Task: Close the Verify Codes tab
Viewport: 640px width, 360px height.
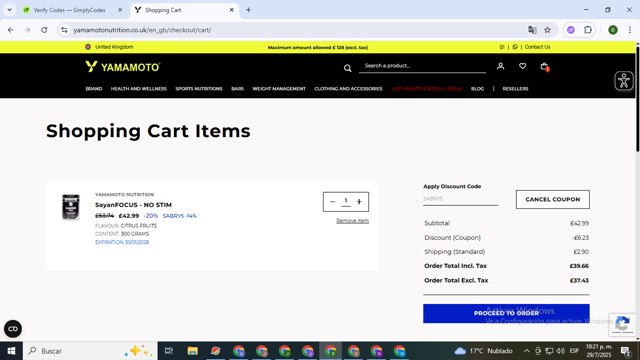Action: tap(120, 10)
